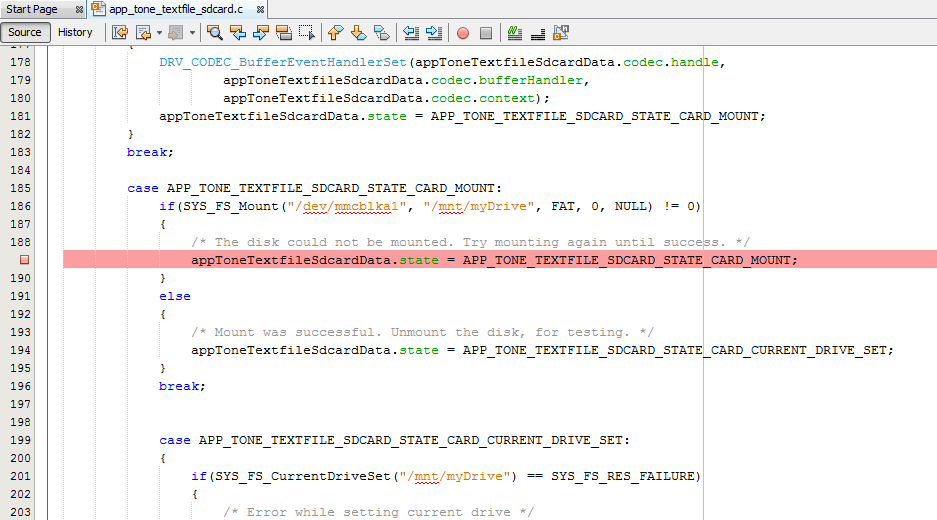Viewport: 937px width, 520px height.
Task: Switch to the Start Page tab
Action: (x=32, y=9)
